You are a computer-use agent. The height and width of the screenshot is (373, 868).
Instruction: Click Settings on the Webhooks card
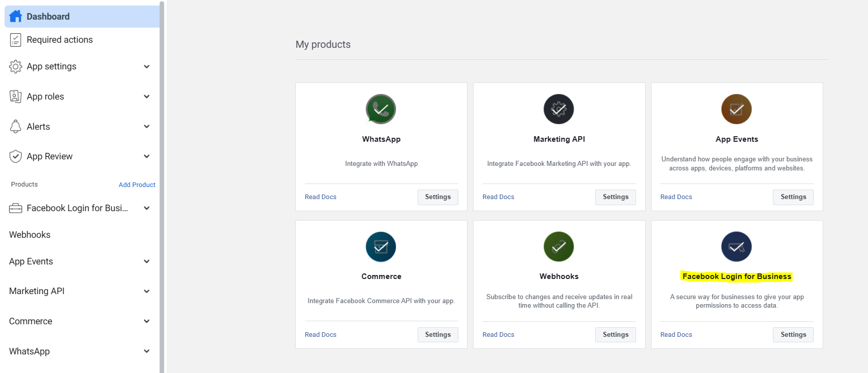point(615,335)
